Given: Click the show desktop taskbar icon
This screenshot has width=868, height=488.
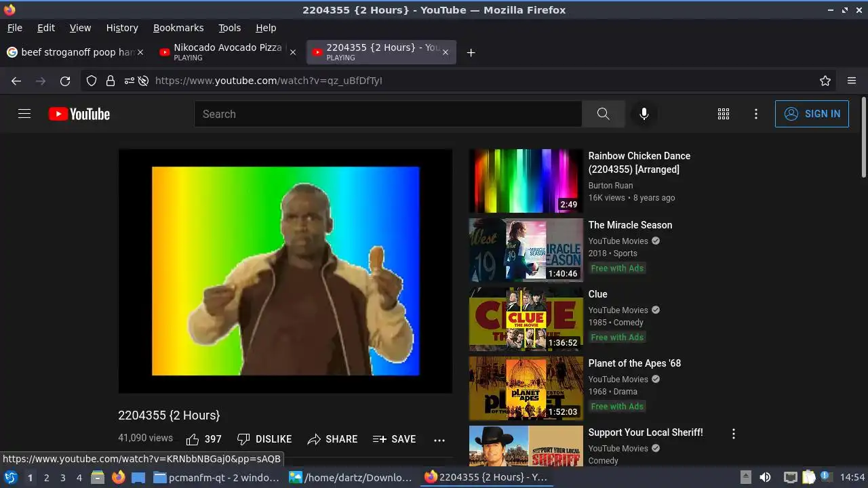Looking at the screenshot, I should [138, 477].
